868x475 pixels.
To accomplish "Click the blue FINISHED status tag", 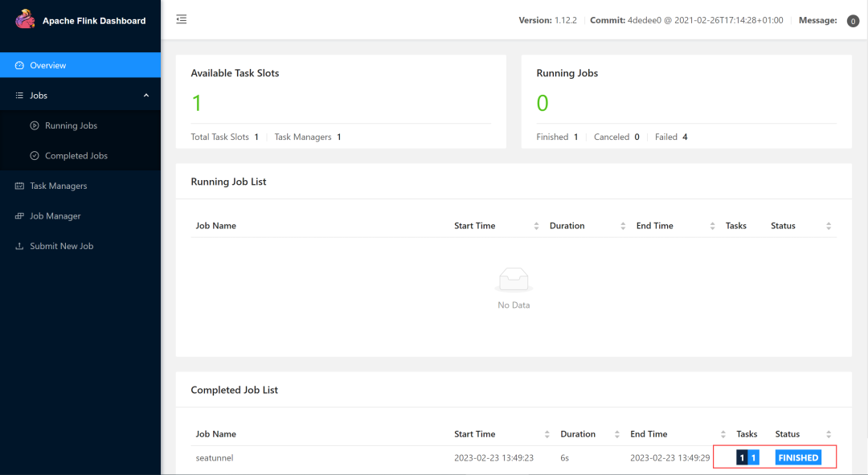I will (x=798, y=457).
